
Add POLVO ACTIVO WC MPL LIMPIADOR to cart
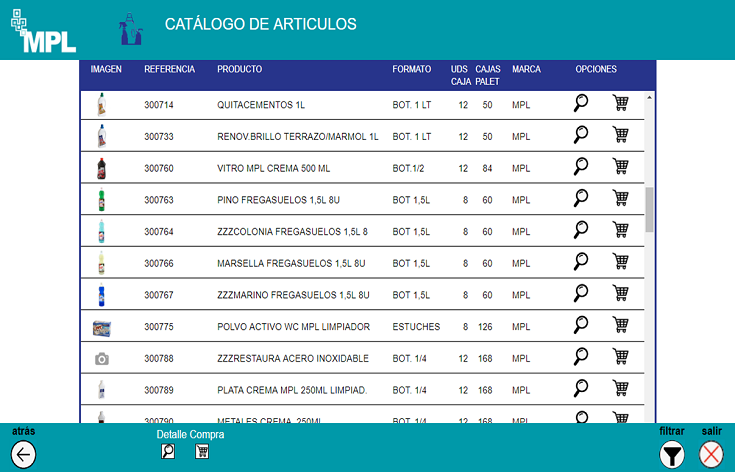click(x=621, y=325)
